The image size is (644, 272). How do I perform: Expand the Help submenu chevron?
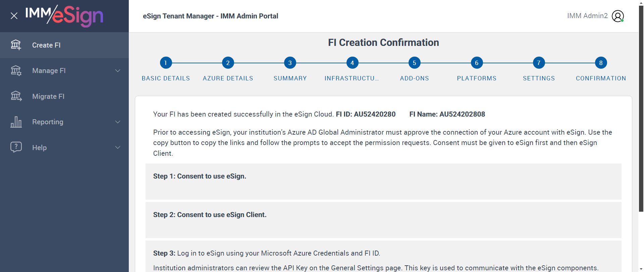[118, 147]
